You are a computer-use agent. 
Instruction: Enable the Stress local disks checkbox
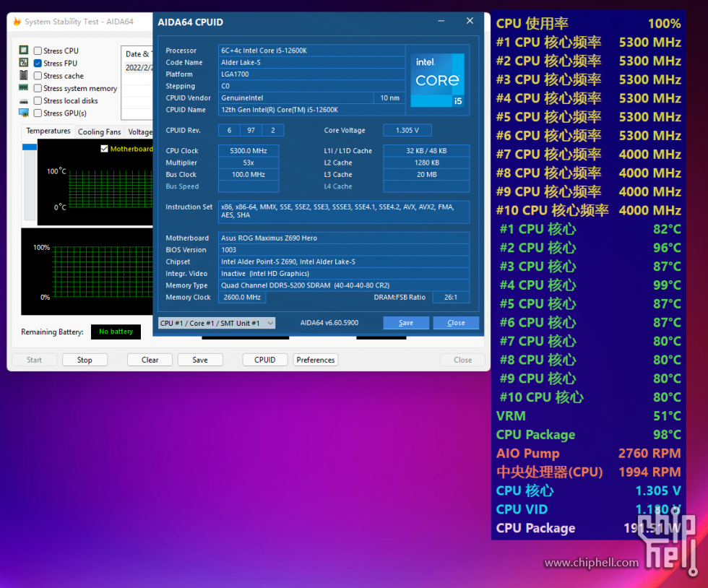click(x=38, y=100)
